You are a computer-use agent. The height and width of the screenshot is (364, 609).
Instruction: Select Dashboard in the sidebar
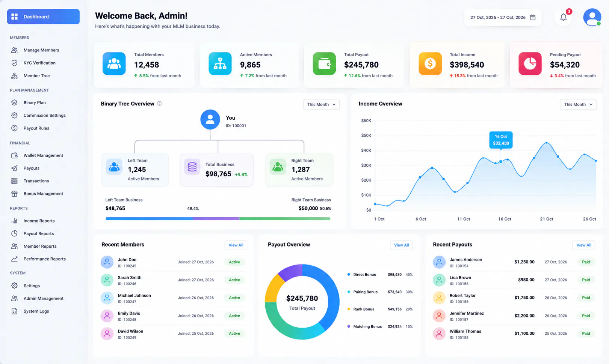[43, 17]
